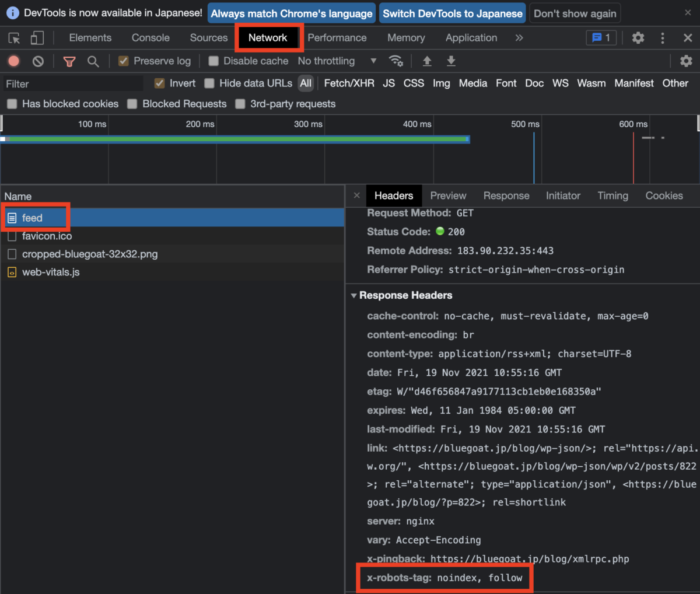The height and width of the screenshot is (594, 700).
Task: Enable the Disable cache checkbox
Action: 213,61
